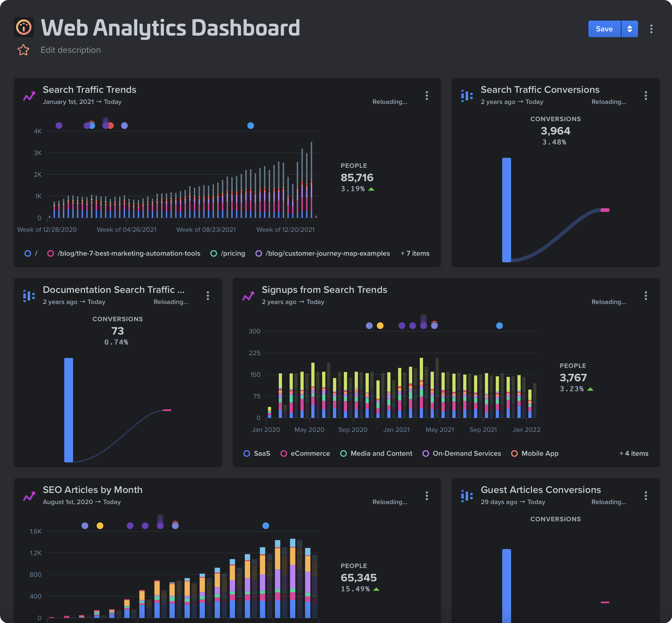Toggle On-Demand Services legend series
The width and height of the screenshot is (672, 623).
point(462,453)
